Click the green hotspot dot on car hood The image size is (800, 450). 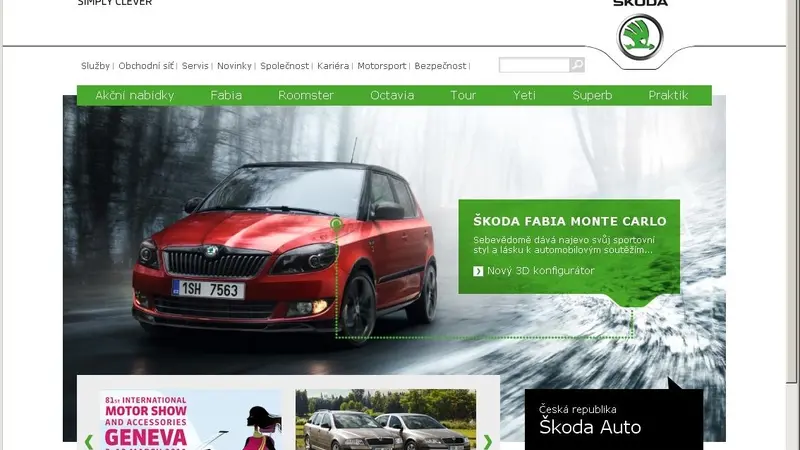[336, 223]
